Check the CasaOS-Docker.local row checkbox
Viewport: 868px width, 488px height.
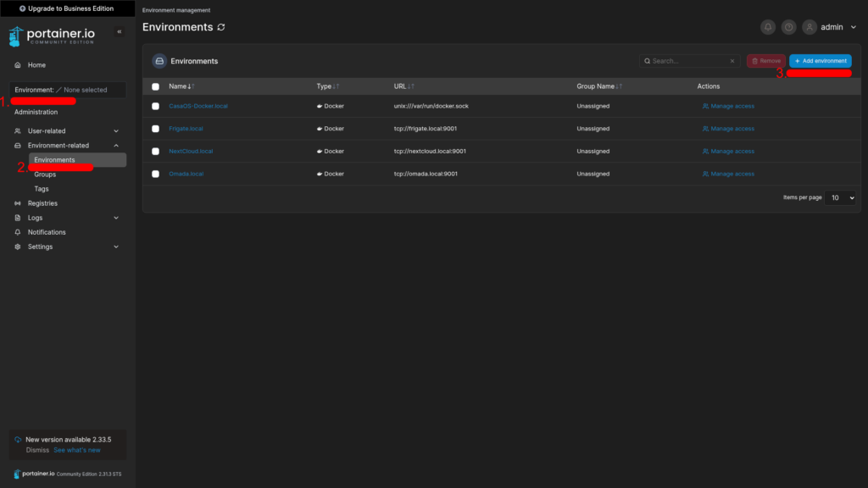pos(155,106)
